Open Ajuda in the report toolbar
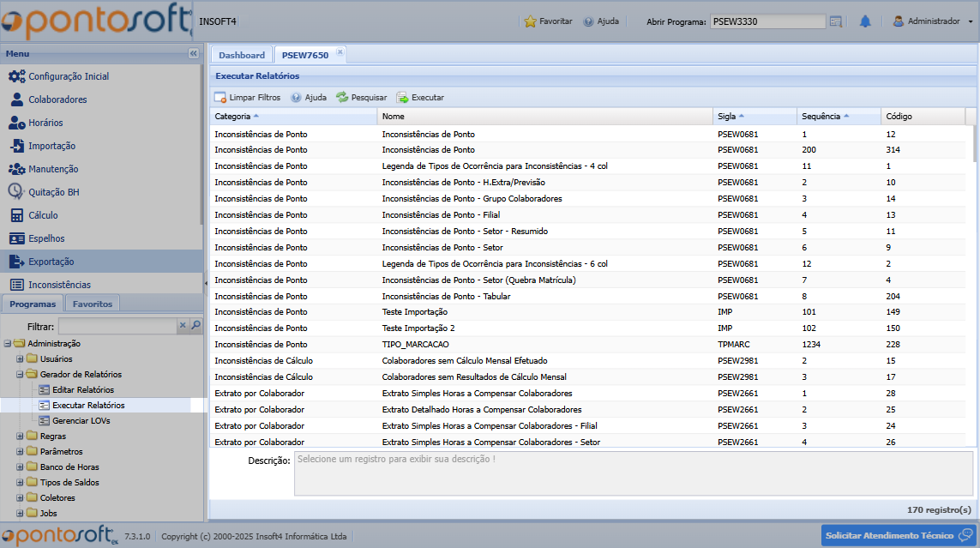980x548 pixels. point(309,98)
